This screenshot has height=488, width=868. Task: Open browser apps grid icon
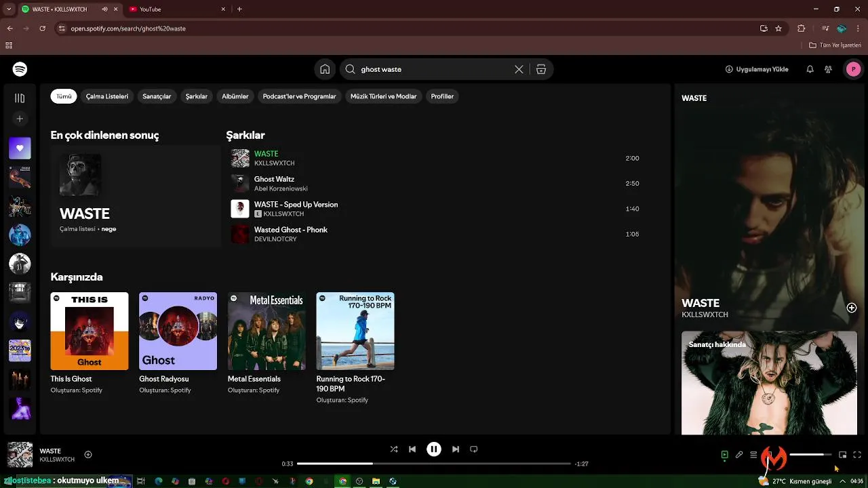pyautogui.click(x=9, y=45)
